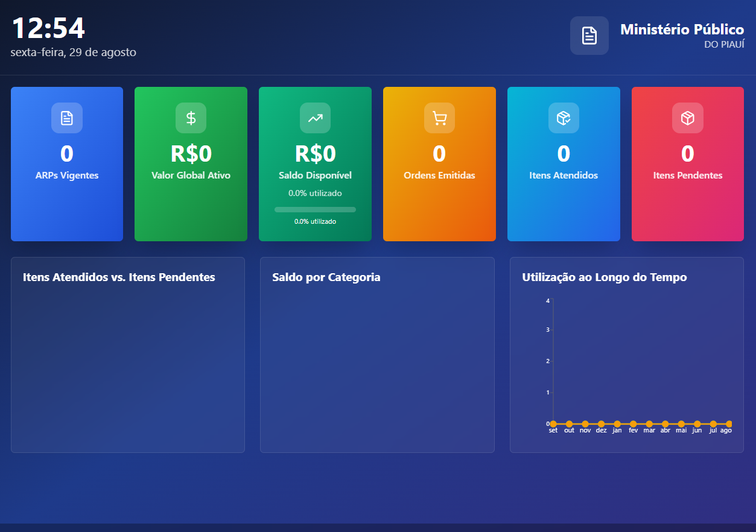Click the 'Itens Atendidos' label
756x532 pixels.
point(564,176)
